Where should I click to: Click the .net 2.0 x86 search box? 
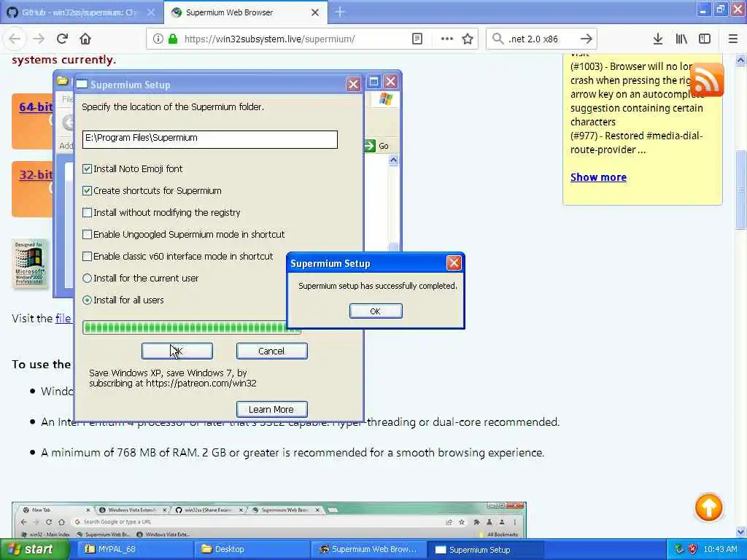click(541, 39)
